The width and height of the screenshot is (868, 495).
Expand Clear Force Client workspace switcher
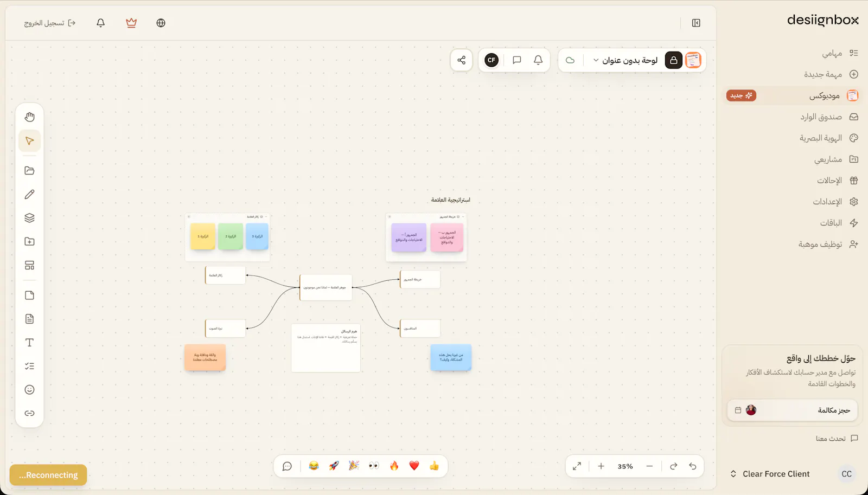pyautogui.click(x=770, y=474)
